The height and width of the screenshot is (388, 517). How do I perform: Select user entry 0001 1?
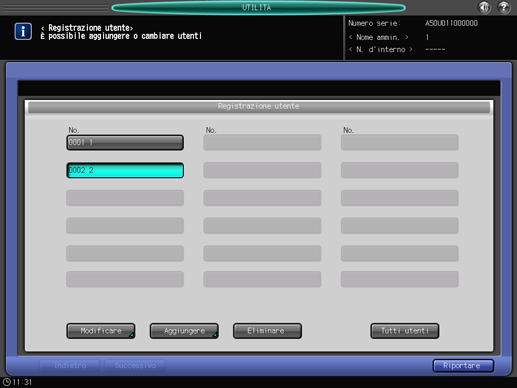tap(125, 143)
